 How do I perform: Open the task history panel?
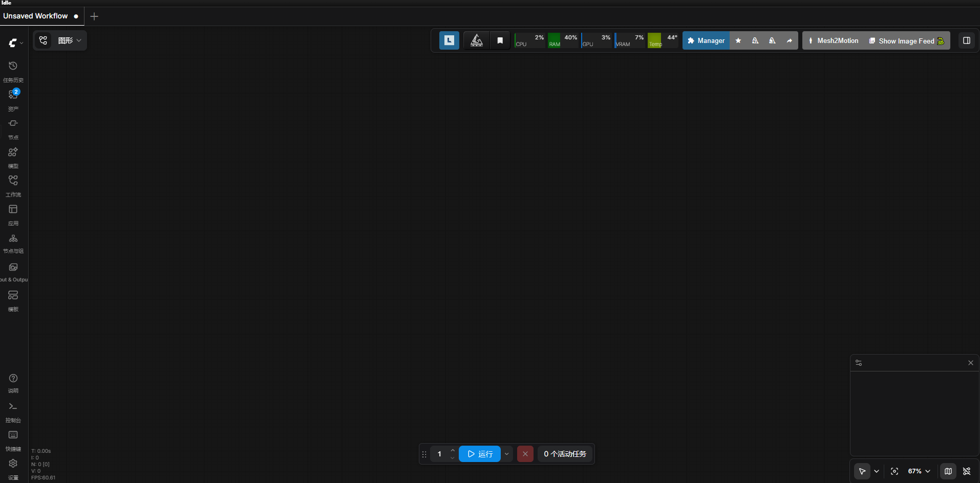13,71
